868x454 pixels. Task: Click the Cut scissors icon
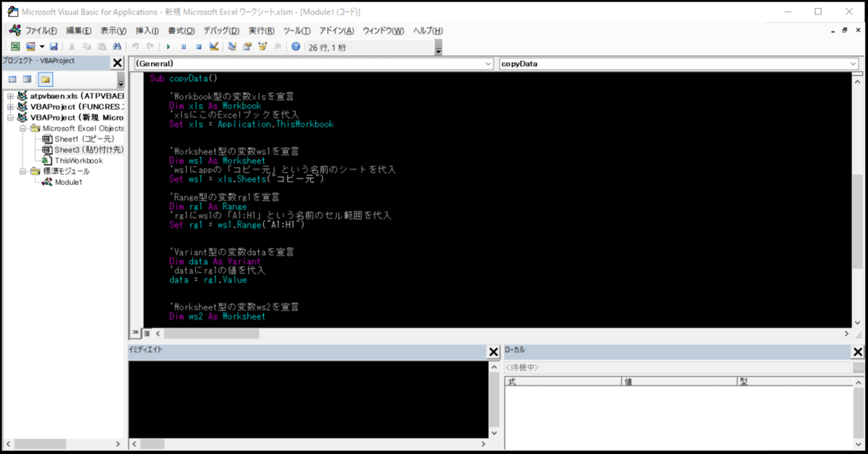click(x=72, y=46)
